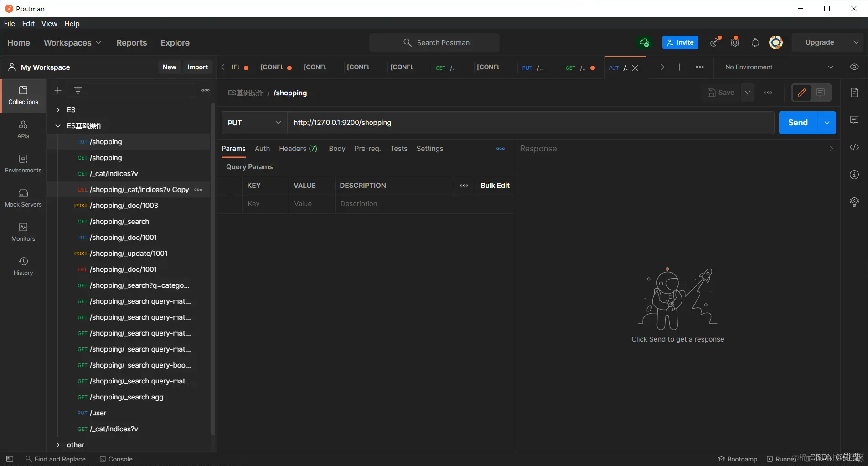Click the Search Postman box
The image size is (868, 466).
coord(434,42)
